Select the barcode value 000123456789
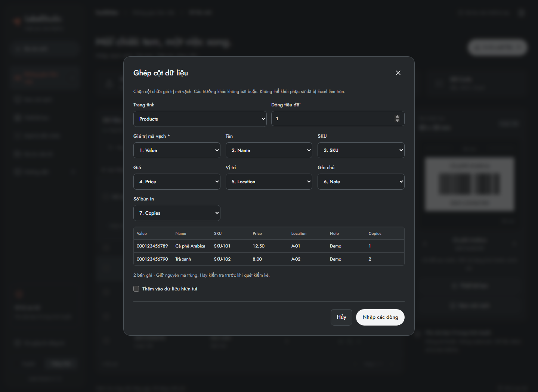 tap(152, 246)
